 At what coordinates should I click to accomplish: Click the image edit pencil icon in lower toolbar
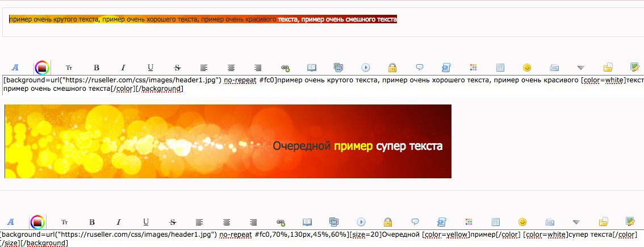pyautogui.click(x=630, y=221)
